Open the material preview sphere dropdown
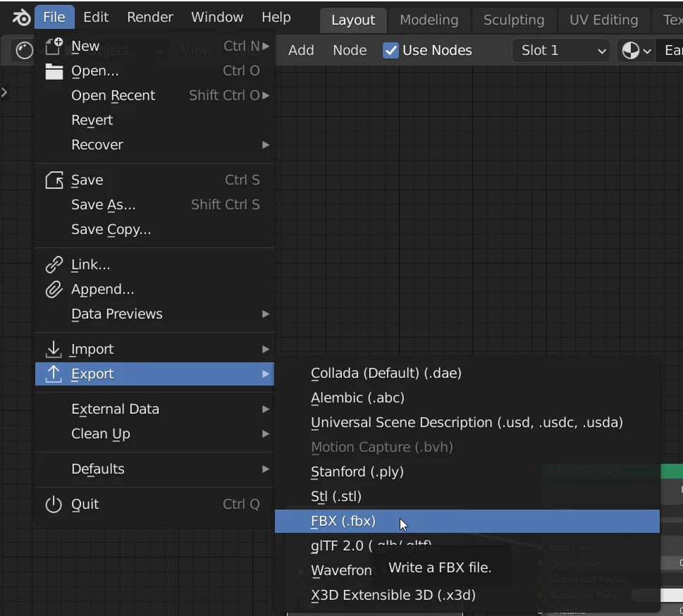The height and width of the screenshot is (616, 683). tap(636, 51)
